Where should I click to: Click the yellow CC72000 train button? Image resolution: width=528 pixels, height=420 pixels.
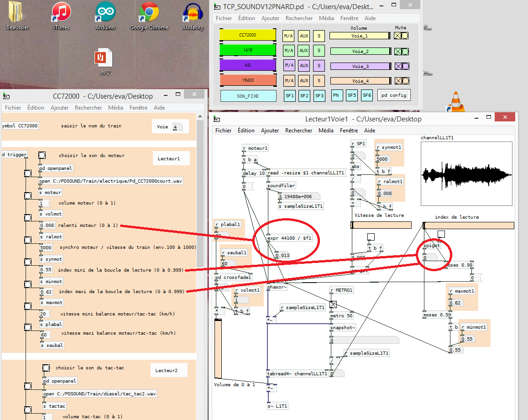click(248, 35)
